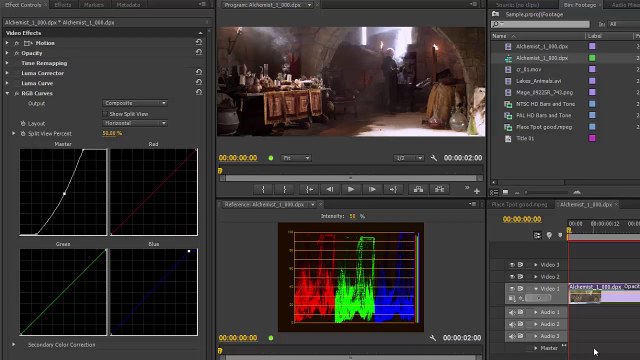Screen dimensions: 640x360
Task: Toggle the timeline Snap button
Action: tap(538, 236)
